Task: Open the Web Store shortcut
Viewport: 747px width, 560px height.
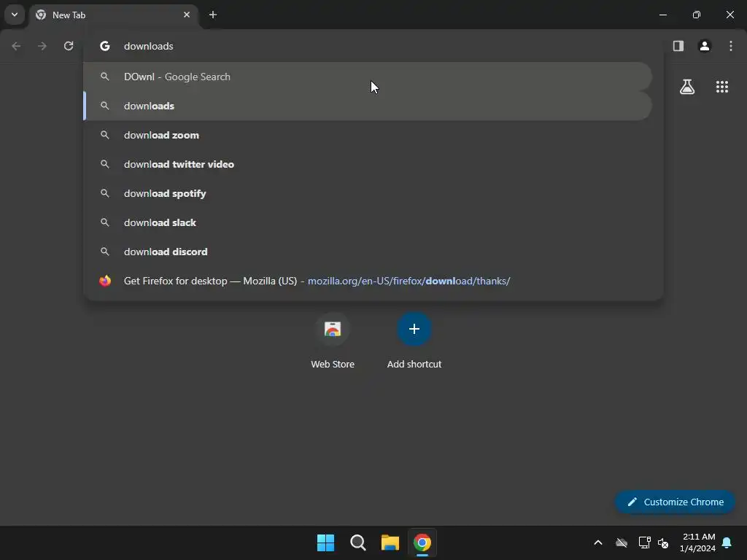Action: (333, 341)
